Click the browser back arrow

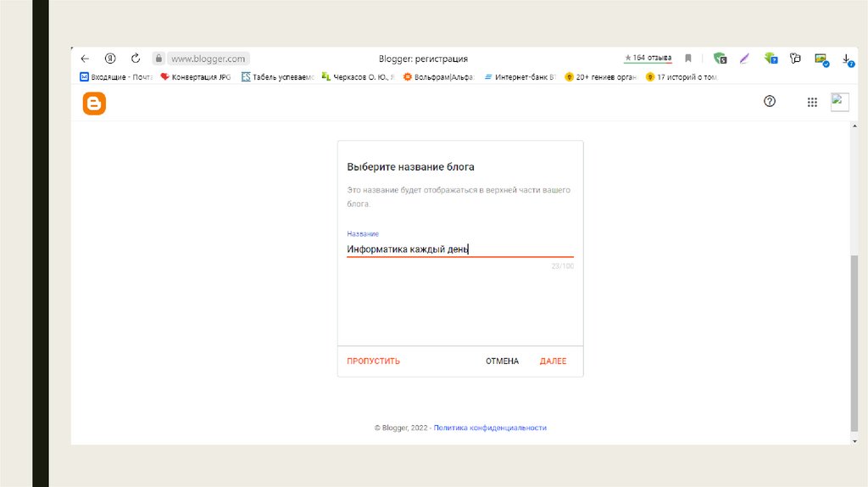[84, 59]
